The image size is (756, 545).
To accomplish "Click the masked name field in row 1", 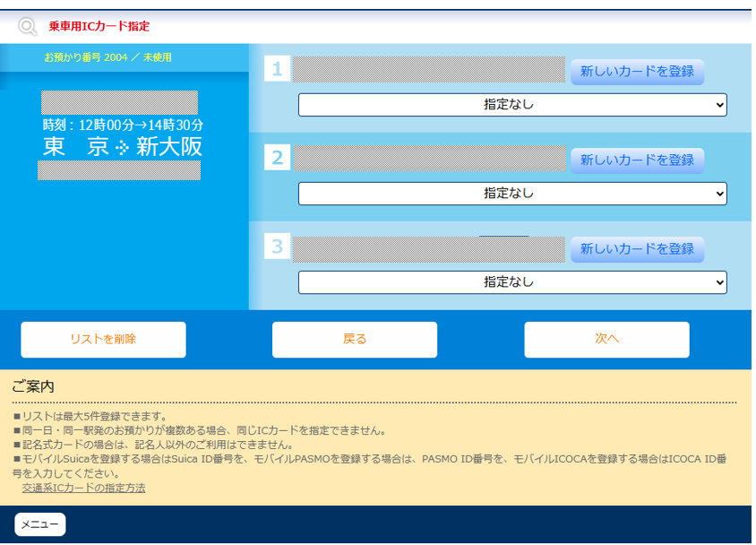I will coord(428,70).
